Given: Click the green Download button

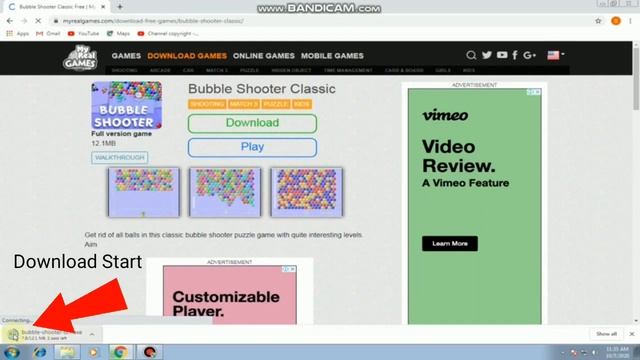Looking at the screenshot, I should (x=252, y=123).
